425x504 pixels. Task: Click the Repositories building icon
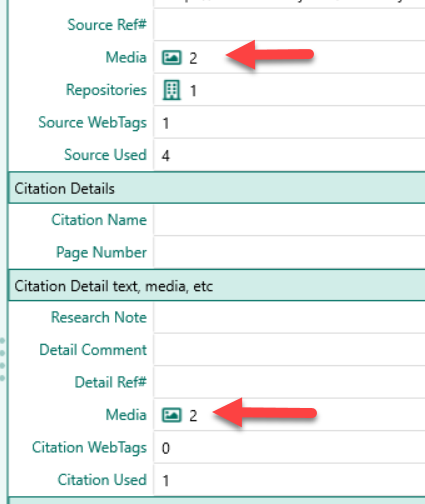coord(172,90)
